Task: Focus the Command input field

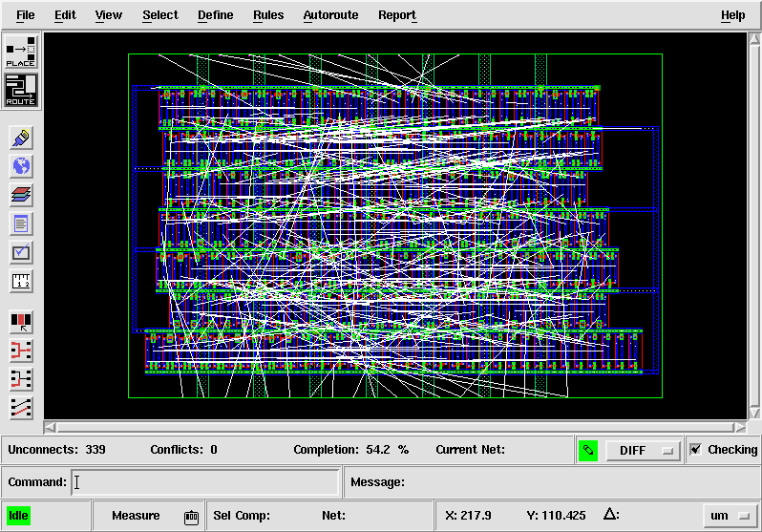Action: pyautogui.click(x=205, y=482)
